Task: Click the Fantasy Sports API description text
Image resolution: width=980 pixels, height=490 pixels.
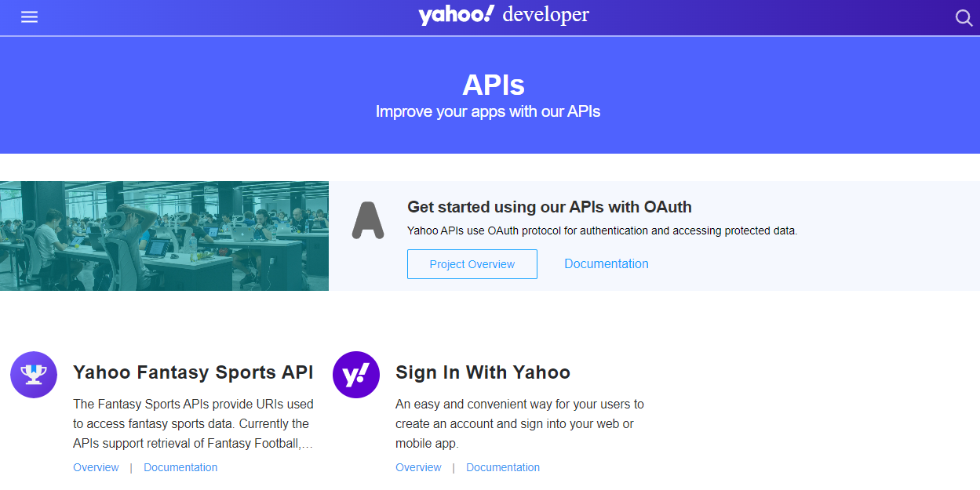Action: pyautogui.click(x=193, y=424)
